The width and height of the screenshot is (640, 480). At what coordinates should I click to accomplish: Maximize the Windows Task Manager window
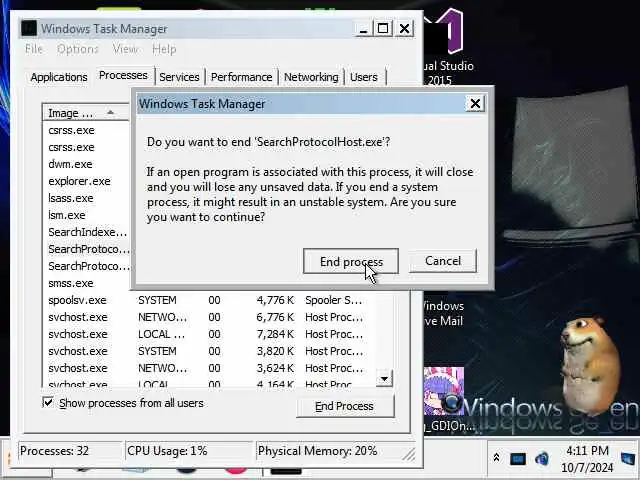click(x=383, y=29)
